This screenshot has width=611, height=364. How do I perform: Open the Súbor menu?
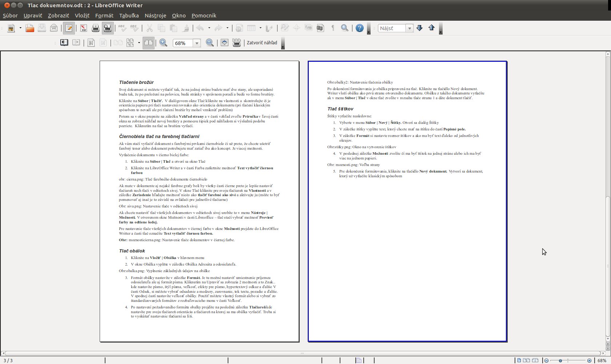click(10, 16)
